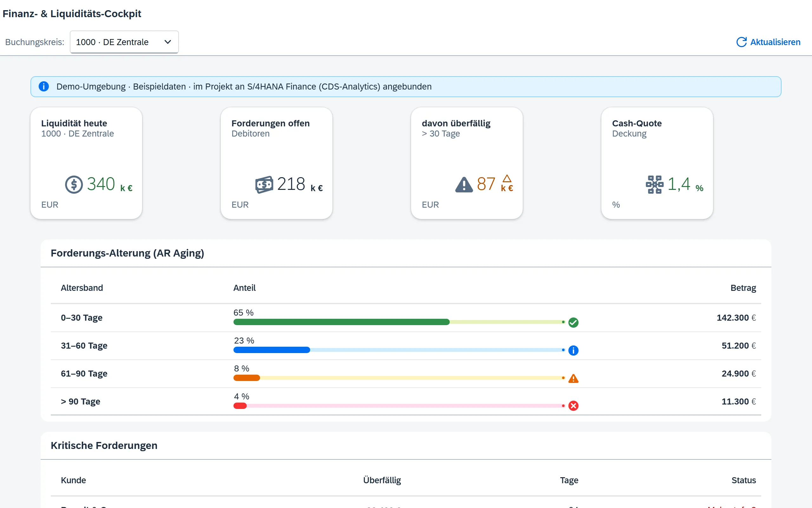Select the 0–30 Tage row label
This screenshot has height=508, width=812.
[82, 317]
